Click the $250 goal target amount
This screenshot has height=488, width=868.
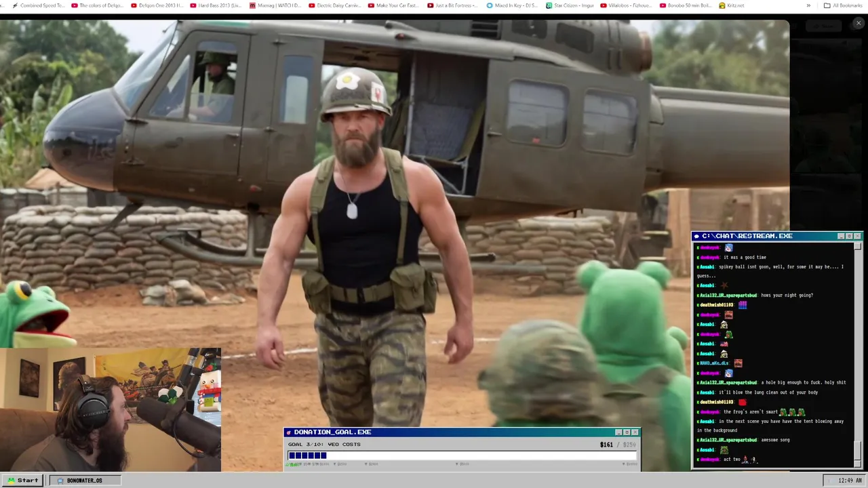click(629, 445)
